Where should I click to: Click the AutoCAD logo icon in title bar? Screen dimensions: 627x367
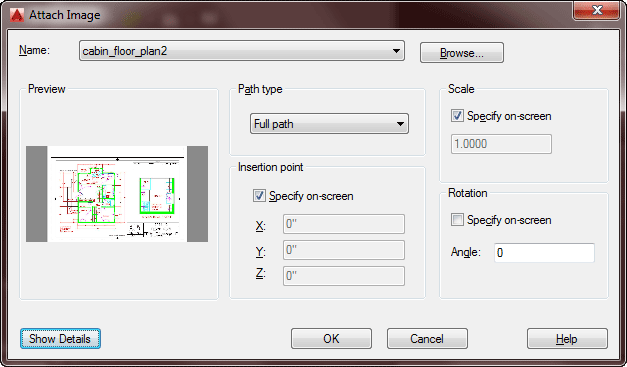click(17, 15)
